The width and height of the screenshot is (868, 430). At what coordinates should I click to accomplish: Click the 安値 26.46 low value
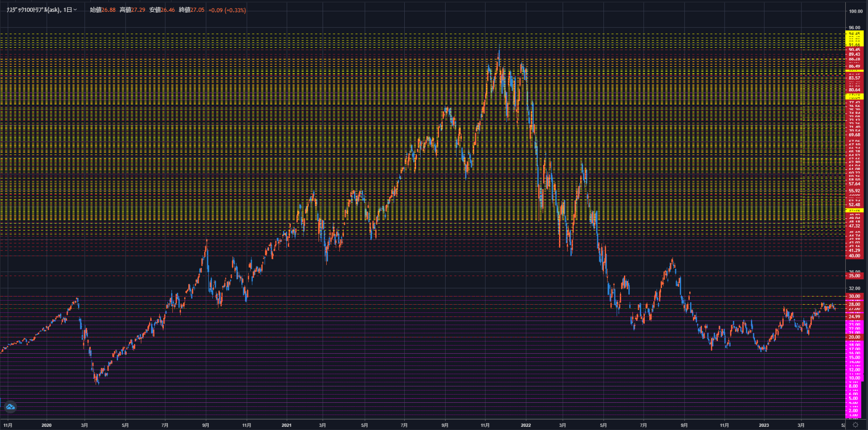(x=162, y=10)
